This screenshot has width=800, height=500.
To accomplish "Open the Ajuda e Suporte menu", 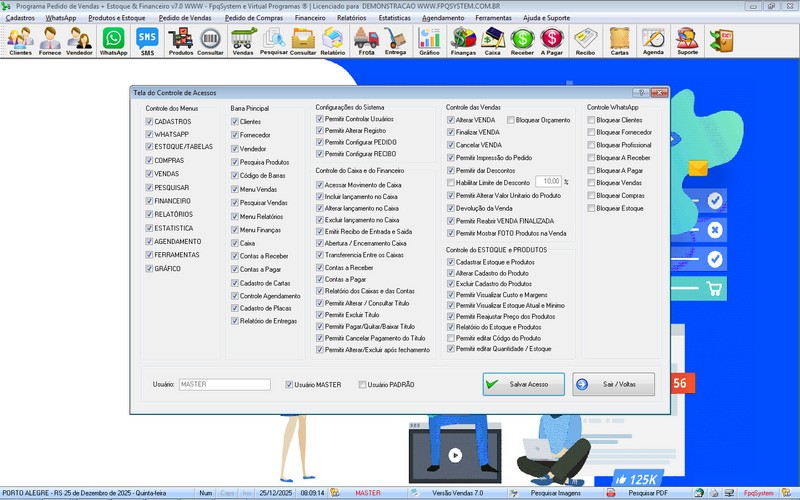I will [546, 18].
